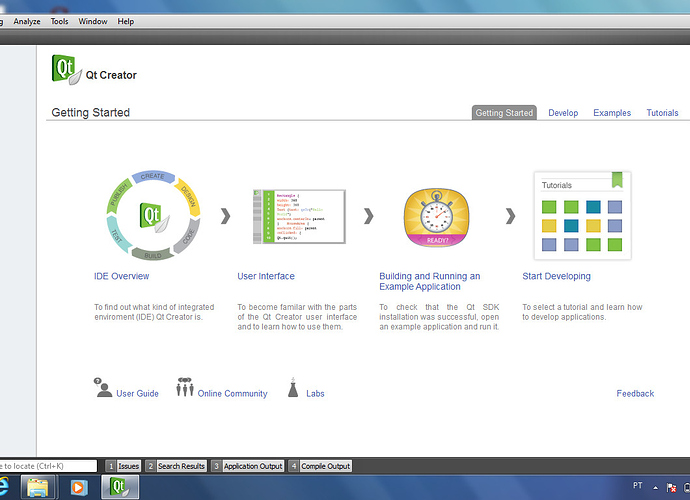Switch to the Examples tab

[612, 113]
